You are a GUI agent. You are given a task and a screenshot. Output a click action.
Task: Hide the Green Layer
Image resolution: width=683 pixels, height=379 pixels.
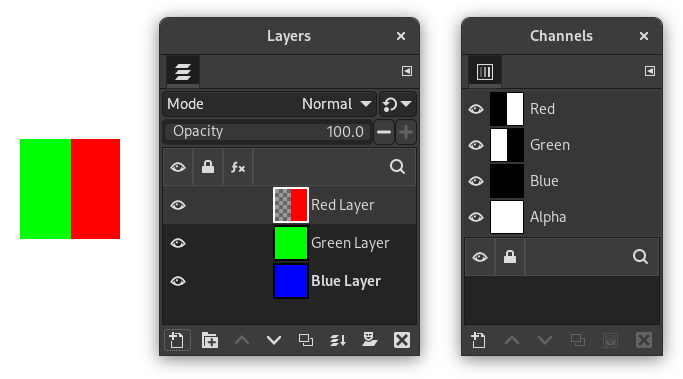click(178, 243)
